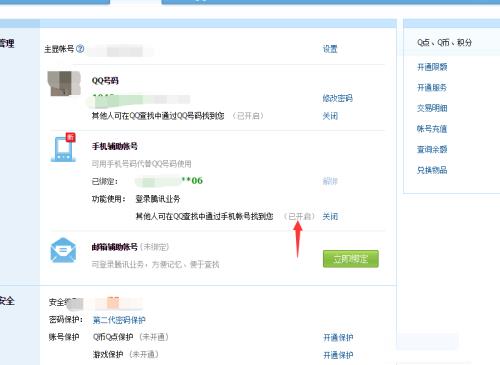The height and width of the screenshot is (365, 500).
Task: Click the mobile phone auxiliary account icon
Action: [63, 148]
